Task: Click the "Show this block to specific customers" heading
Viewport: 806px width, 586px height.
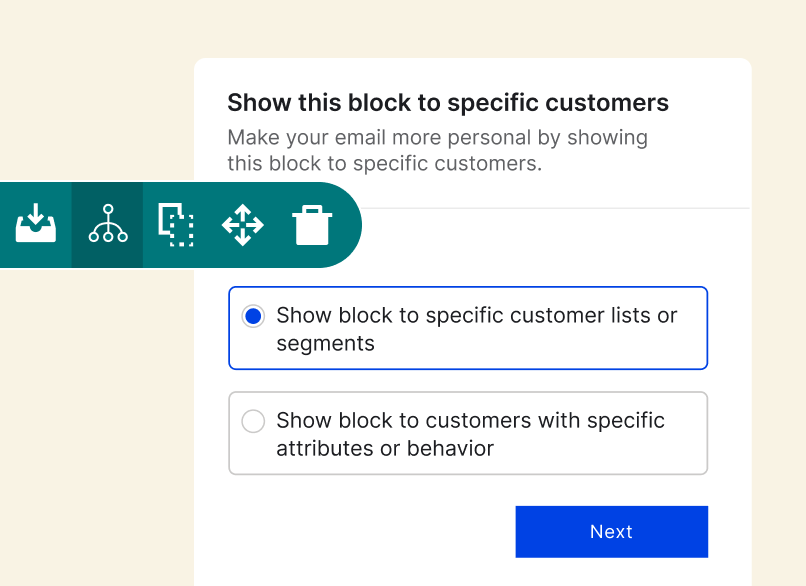Action: click(x=448, y=103)
